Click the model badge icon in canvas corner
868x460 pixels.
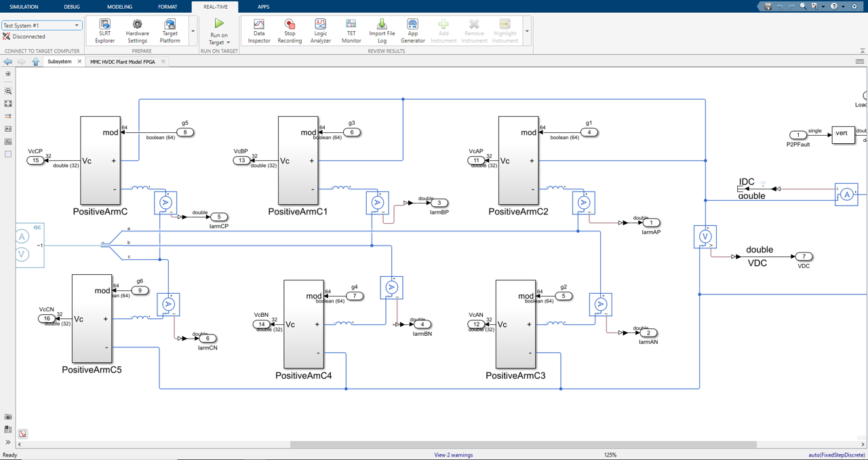click(22, 434)
